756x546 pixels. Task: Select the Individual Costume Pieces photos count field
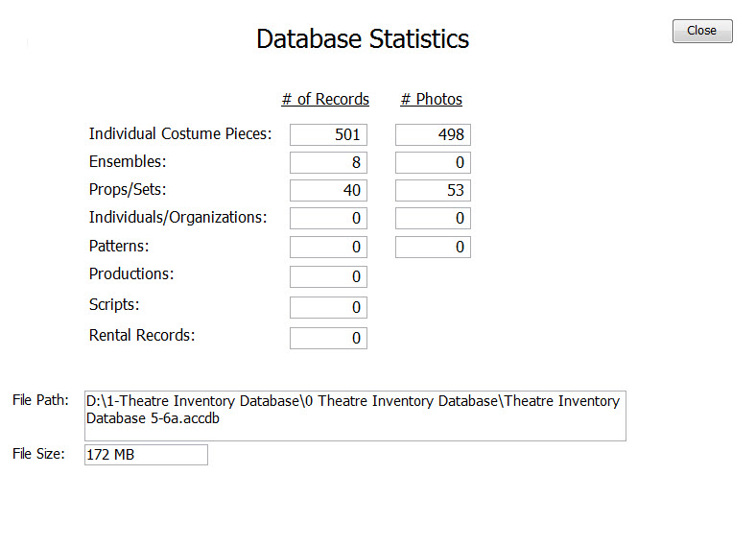pos(433,134)
